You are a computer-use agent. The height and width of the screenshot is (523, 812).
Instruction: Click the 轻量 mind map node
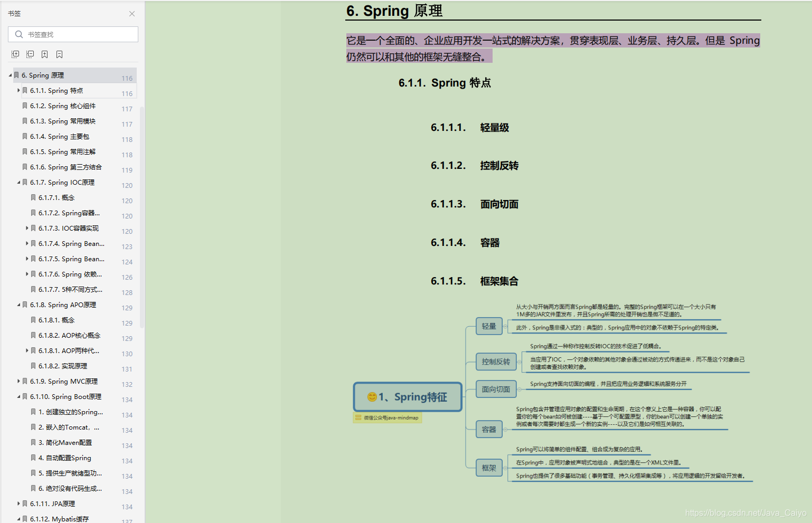pyautogui.click(x=489, y=326)
